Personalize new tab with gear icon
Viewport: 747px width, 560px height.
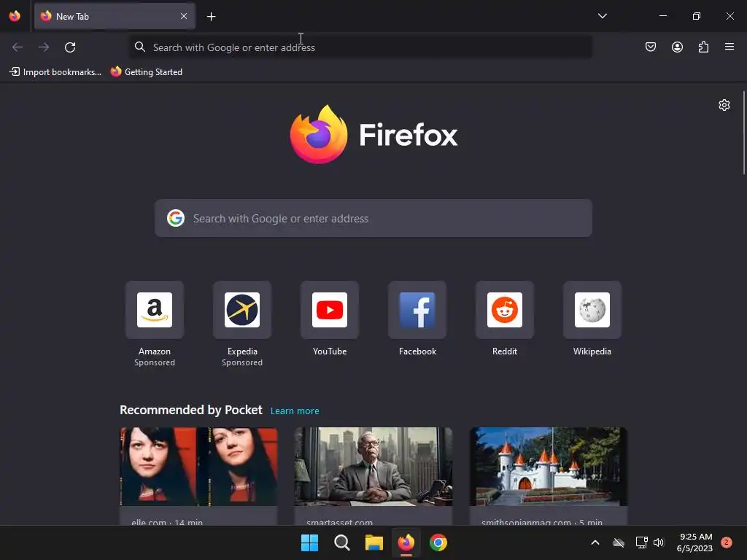724,105
